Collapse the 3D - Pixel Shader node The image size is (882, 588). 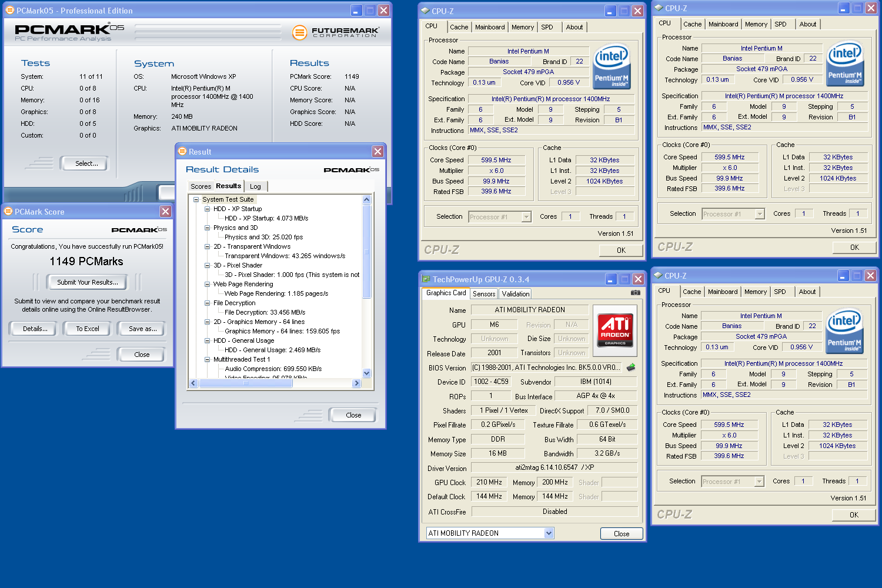[x=207, y=265]
